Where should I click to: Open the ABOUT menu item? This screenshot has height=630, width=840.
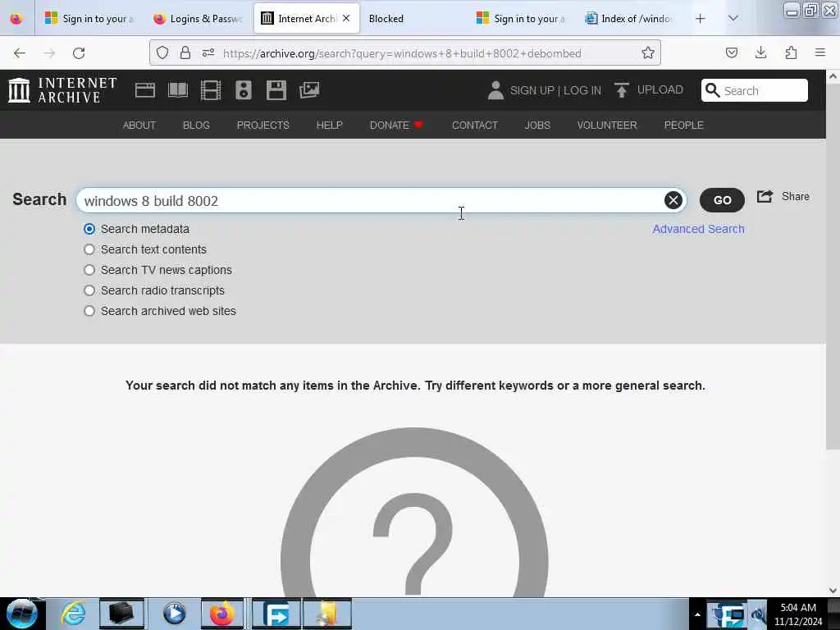coord(139,126)
